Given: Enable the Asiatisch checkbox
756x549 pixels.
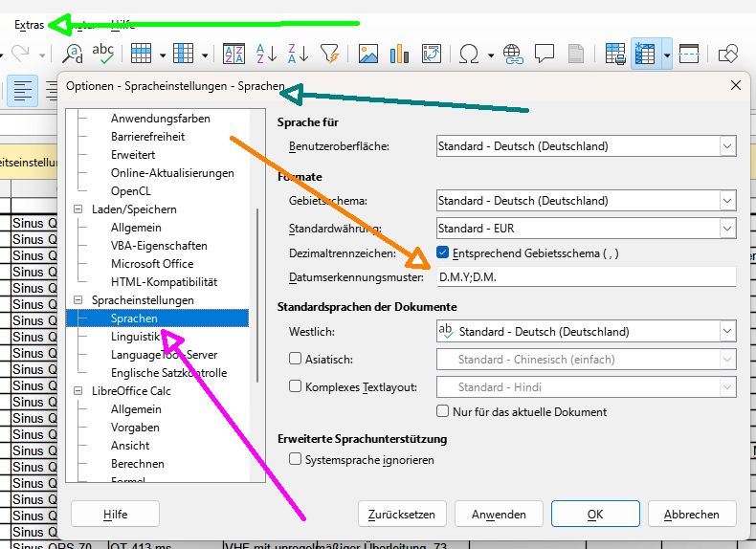Looking at the screenshot, I should (x=295, y=359).
